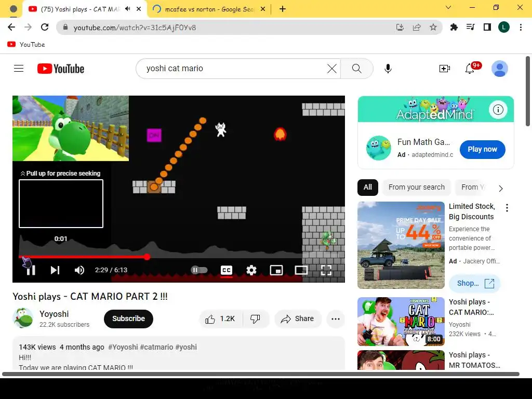
Task: Click the #yoshi hashtag
Action: pyautogui.click(x=186, y=347)
